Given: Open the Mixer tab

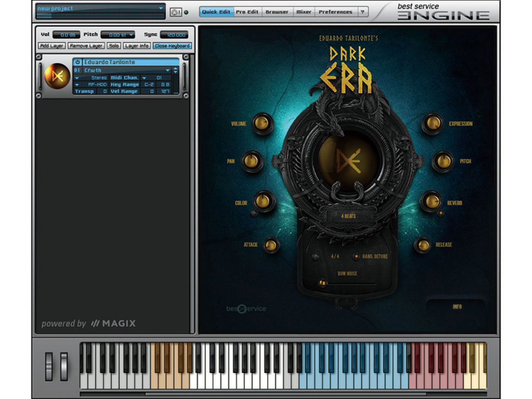Looking at the screenshot, I should pyautogui.click(x=304, y=12).
